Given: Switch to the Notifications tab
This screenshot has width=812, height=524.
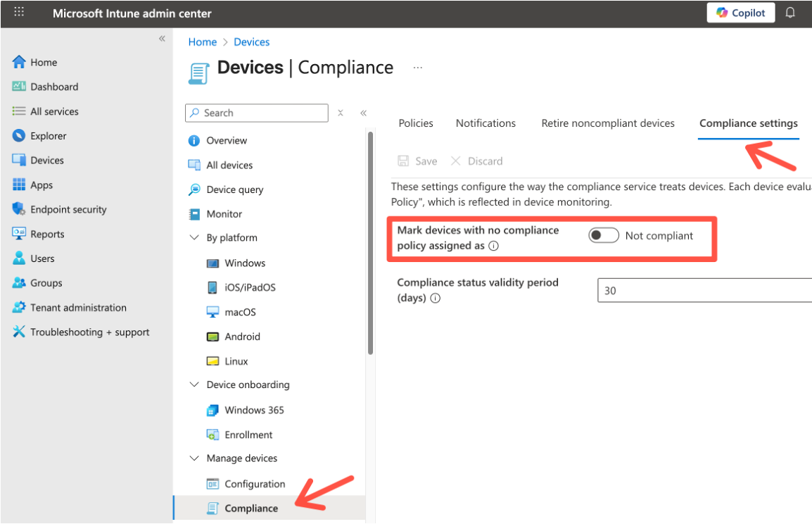Looking at the screenshot, I should click(486, 123).
